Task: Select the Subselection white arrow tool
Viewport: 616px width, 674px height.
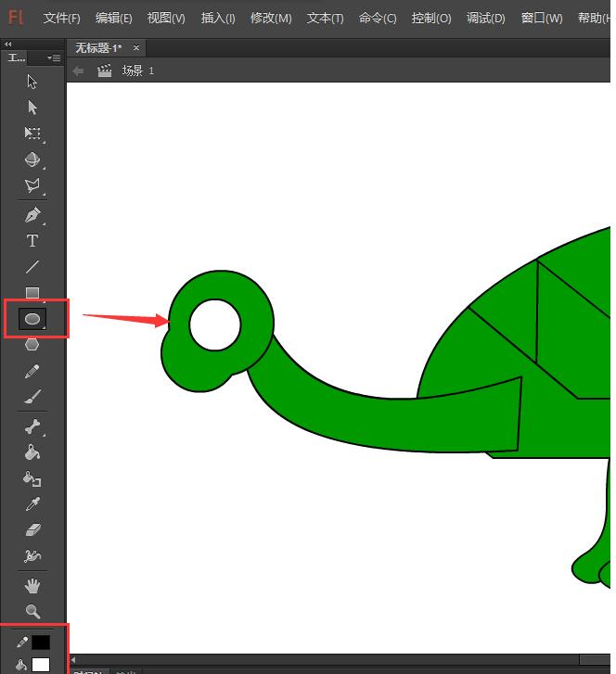Action: [32, 108]
